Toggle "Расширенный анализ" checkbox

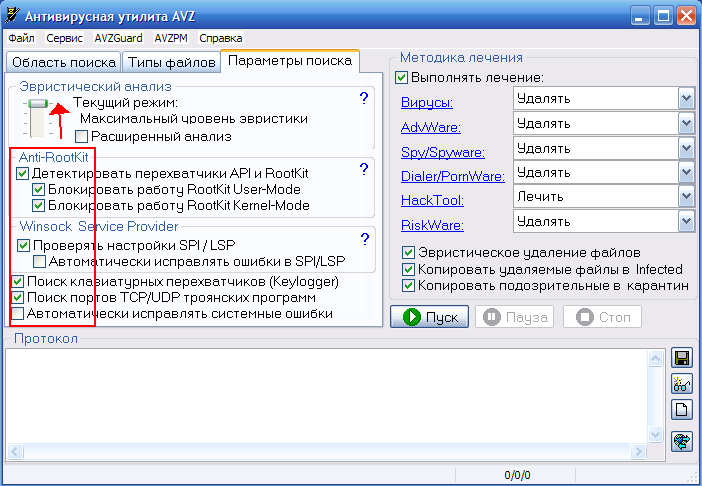[81, 136]
